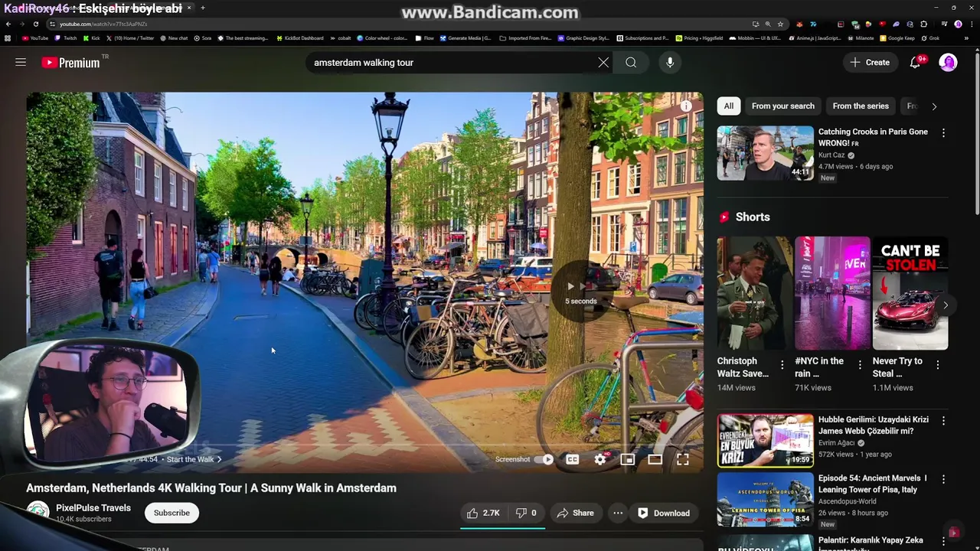Expand the Start the Walk chapter
The height and width of the screenshot is (551, 980).
pyautogui.click(x=194, y=459)
